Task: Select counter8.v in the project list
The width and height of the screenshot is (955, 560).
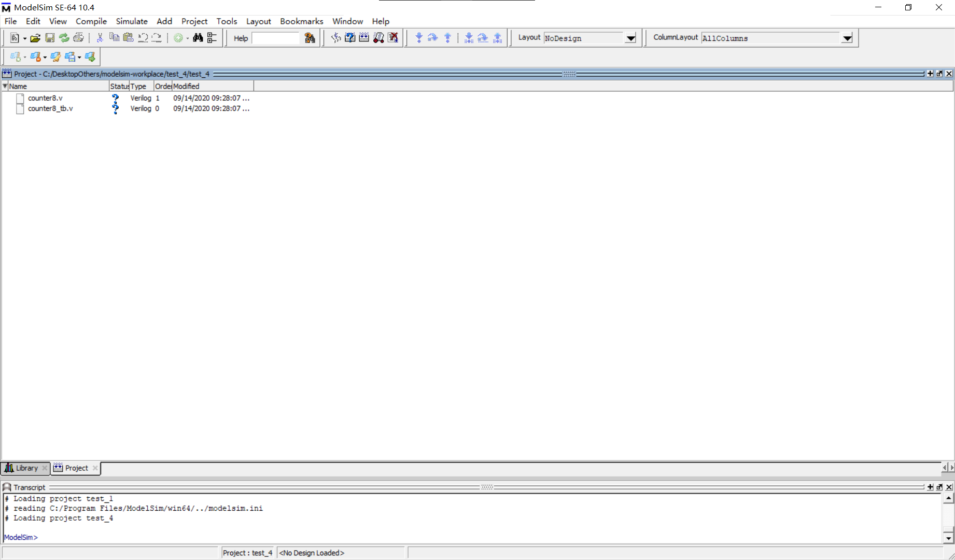Action: click(45, 98)
